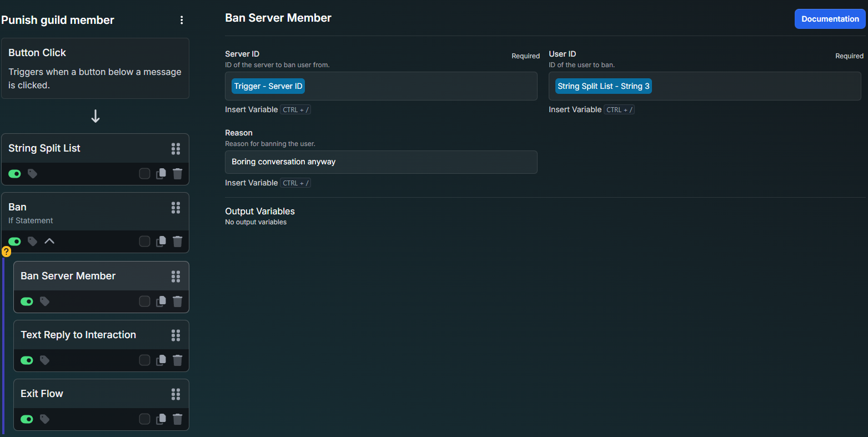Duplicate the String Split List block
This screenshot has height=437, width=868.
coord(161,174)
